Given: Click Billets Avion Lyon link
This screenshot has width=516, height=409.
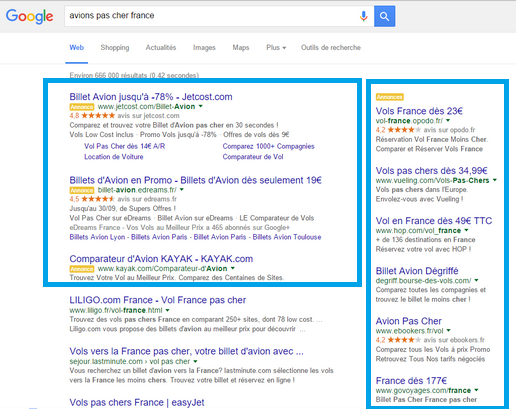Looking at the screenshot, I should point(97,237).
